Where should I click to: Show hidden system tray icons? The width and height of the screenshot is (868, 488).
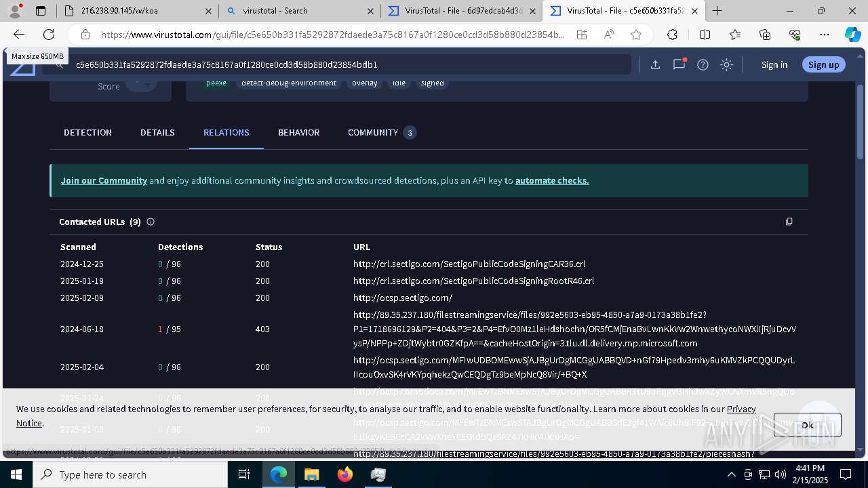pos(731,474)
